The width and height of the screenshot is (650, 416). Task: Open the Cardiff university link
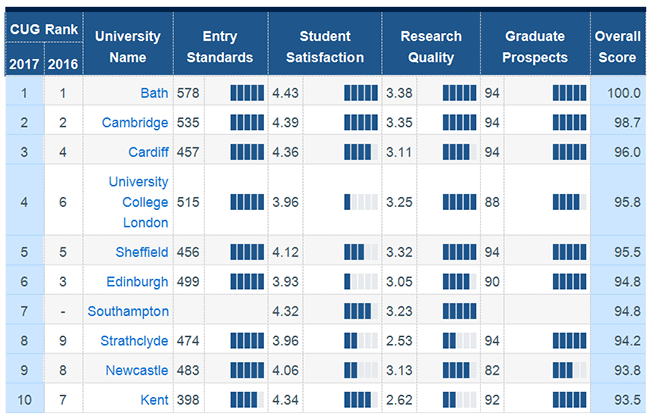point(148,152)
